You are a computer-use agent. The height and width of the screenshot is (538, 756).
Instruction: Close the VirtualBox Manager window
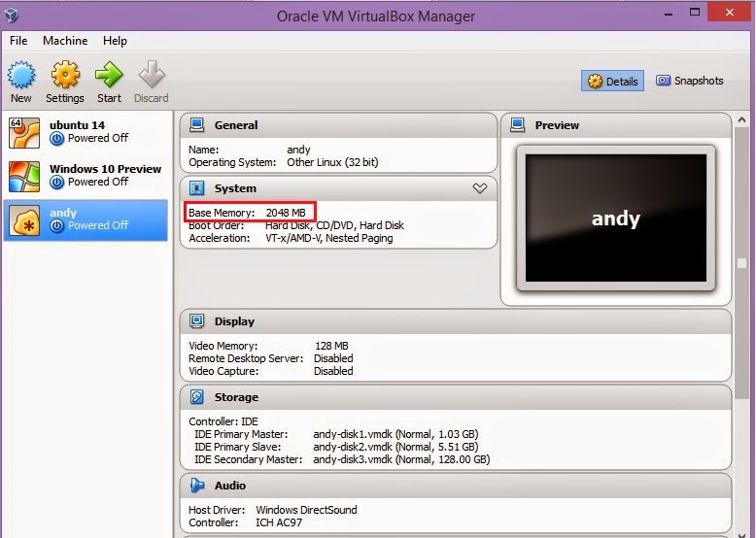[730, 12]
